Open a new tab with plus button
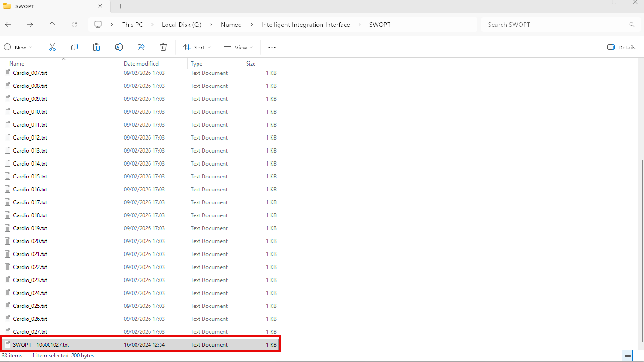644x362 pixels. pyautogui.click(x=121, y=6)
